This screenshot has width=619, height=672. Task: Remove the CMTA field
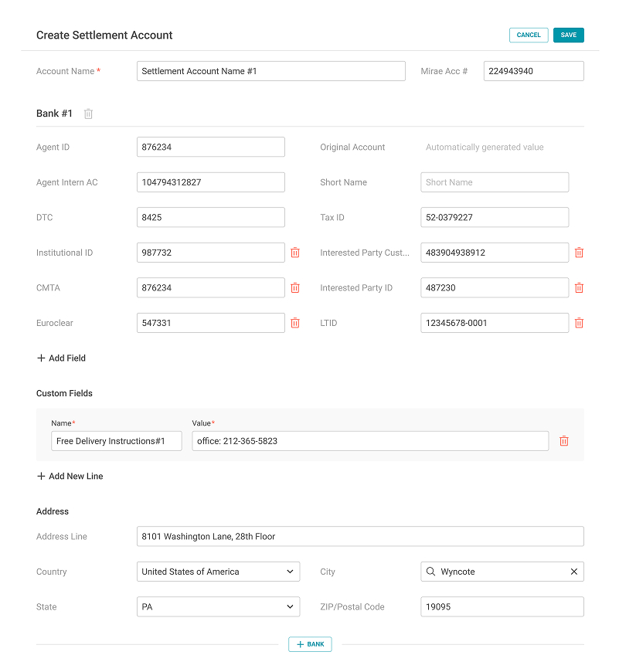point(295,287)
